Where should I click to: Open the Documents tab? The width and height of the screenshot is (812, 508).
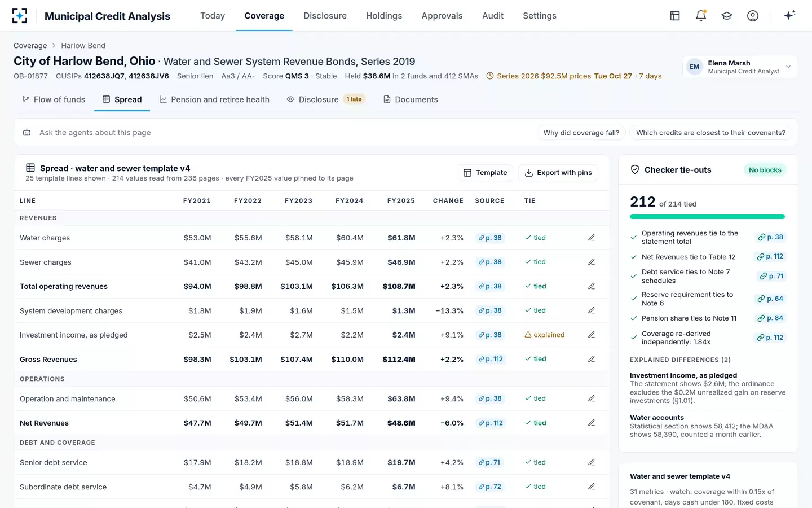pos(411,99)
